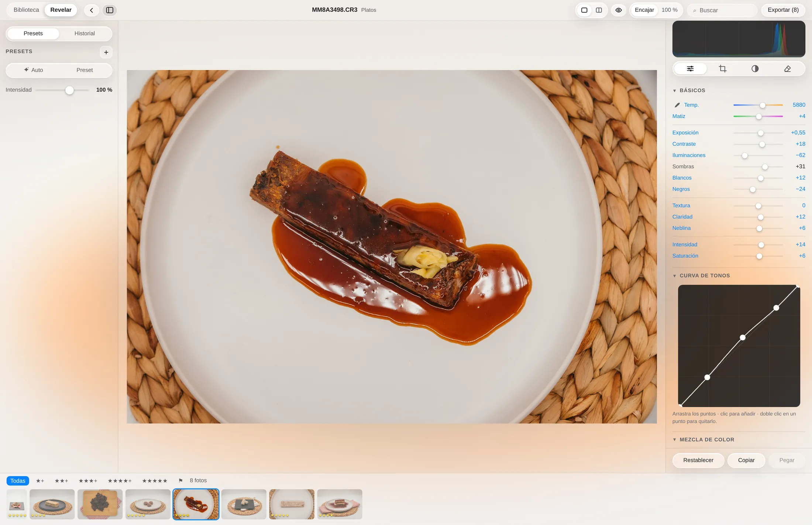Click the Temp. value 5880
The image size is (812, 525).
[x=799, y=105]
